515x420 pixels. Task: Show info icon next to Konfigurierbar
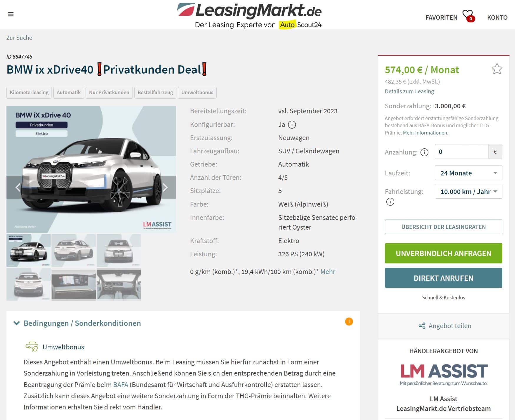click(292, 124)
